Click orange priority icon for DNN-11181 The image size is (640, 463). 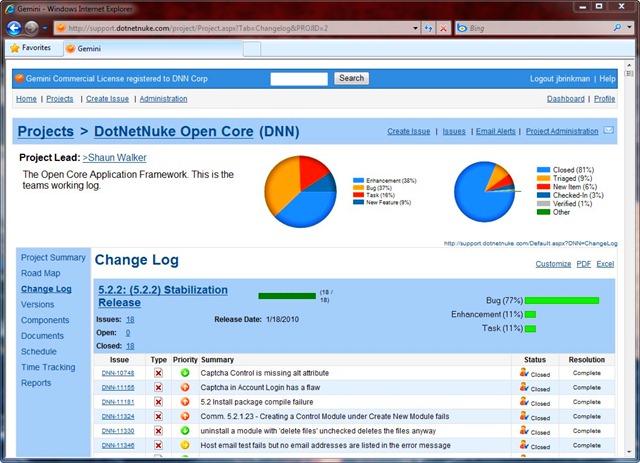tap(185, 402)
